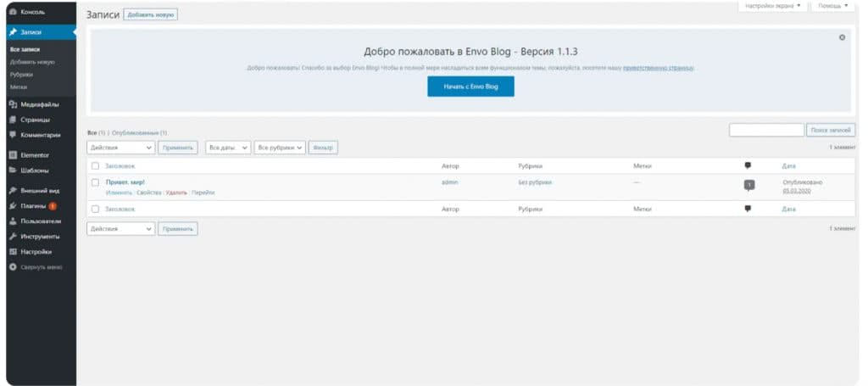Screen dimensions: 868x386
Task: Toggle select-all checkbox in table header
Action: coord(96,165)
